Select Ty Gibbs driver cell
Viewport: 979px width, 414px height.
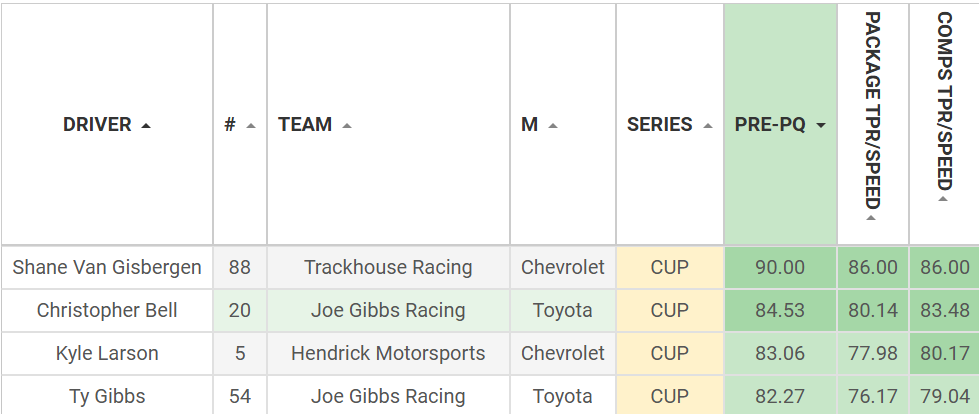coord(107,396)
